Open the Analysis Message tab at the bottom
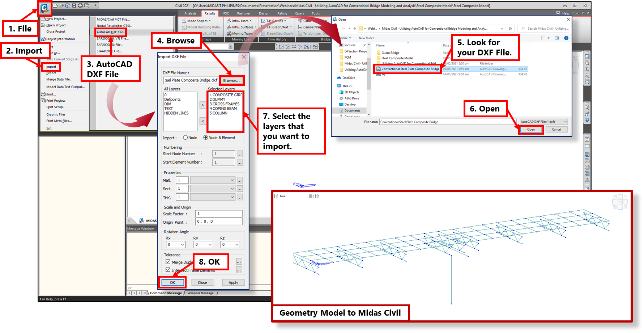The width and height of the screenshot is (644, 333). (200, 294)
